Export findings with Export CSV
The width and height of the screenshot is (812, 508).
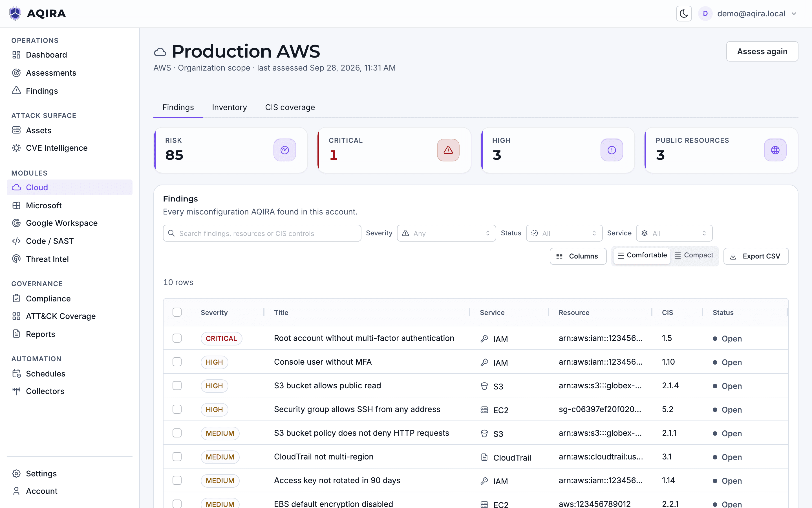pyautogui.click(x=756, y=256)
